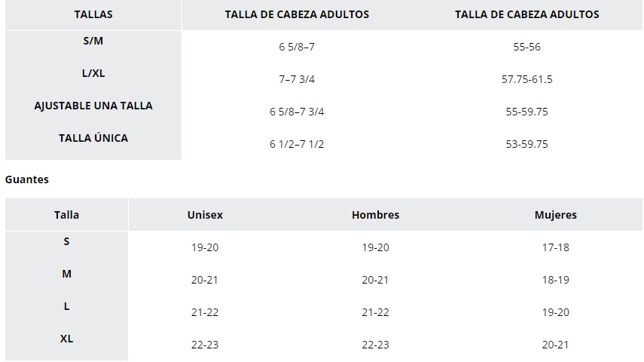Image resolution: width=644 pixels, height=362 pixels.
Task: Select the Unisex column header
Action: [x=205, y=215]
